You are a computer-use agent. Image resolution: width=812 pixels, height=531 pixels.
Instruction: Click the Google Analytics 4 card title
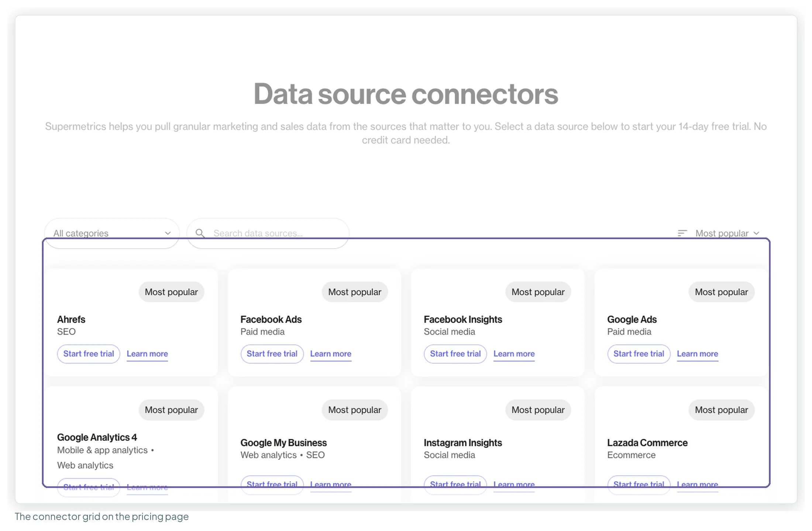97,438
